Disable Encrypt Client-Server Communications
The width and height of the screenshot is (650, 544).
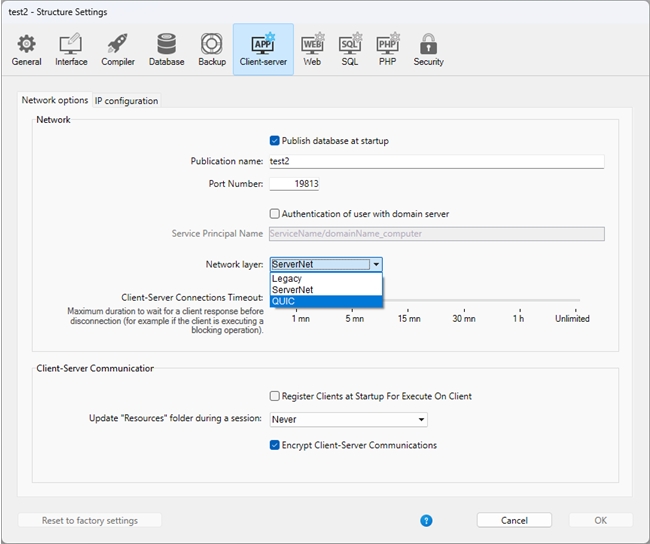[x=275, y=445]
